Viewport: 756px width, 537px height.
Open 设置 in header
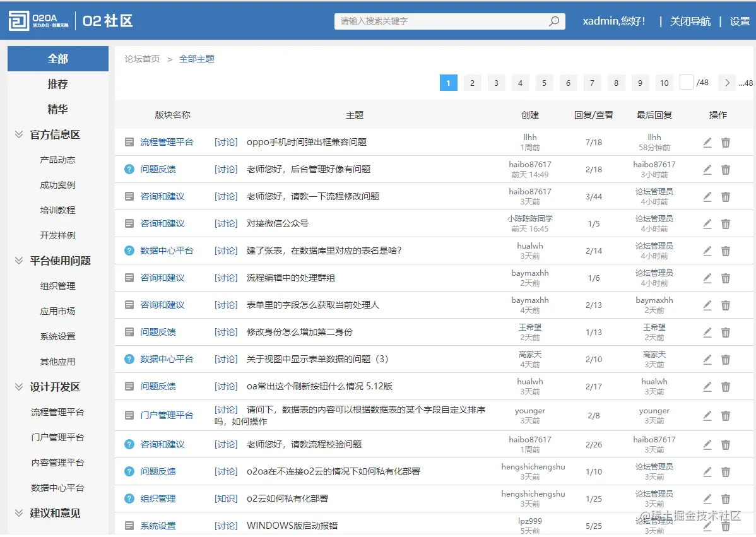point(740,21)
